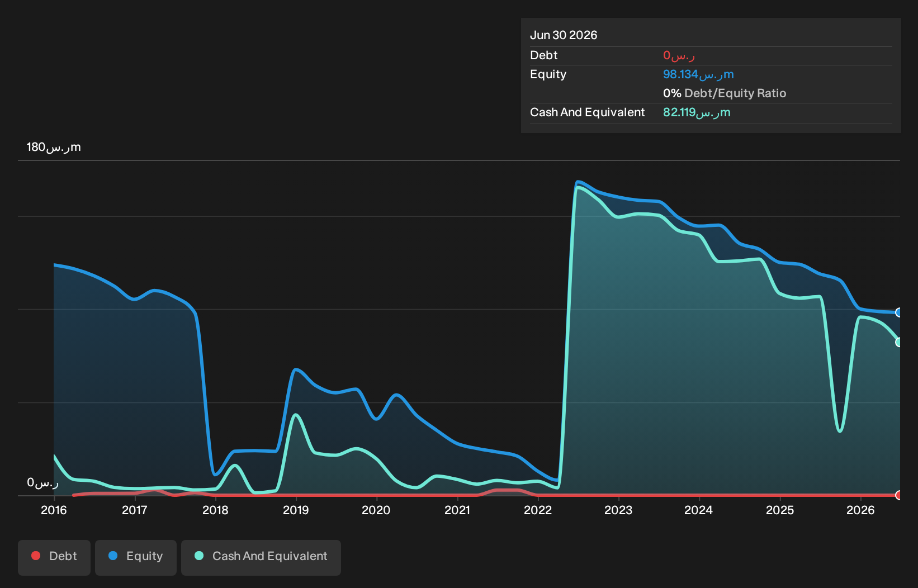This screenshot has width=918, height=588.
Task: Click the 2025 x-axis label
Action: tap(780, 510)
